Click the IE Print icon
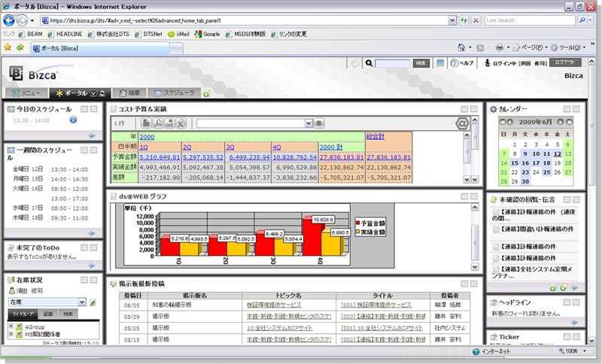This screenshot has height=364, width=602. 499,47
